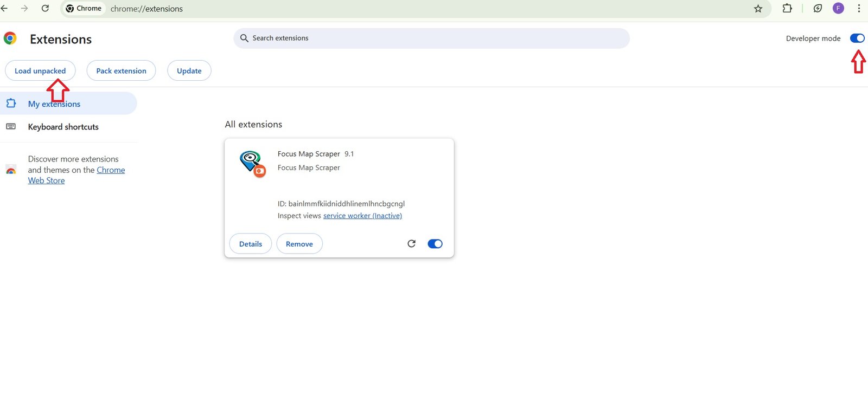
Task: Click the Focus Map Scraper title text
Action: tap(309, 154)
